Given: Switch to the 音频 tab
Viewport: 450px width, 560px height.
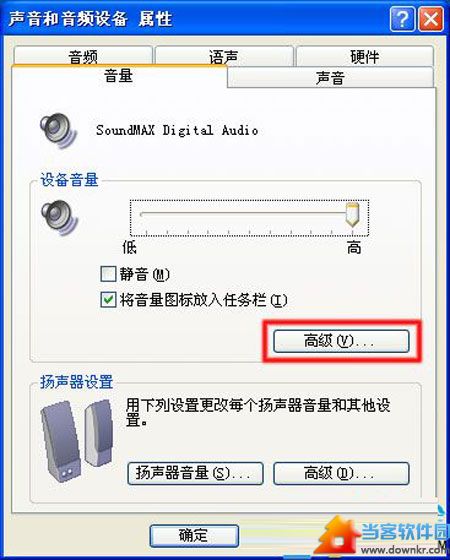Looking at the screenshot, I should 83,56.
